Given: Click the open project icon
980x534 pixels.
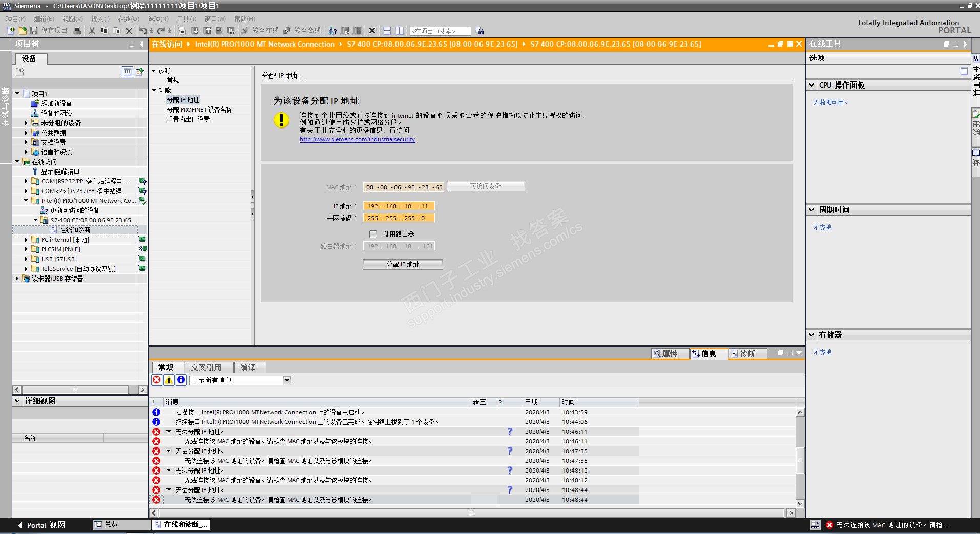Looking at the screenshot, I should coord(23,31).
